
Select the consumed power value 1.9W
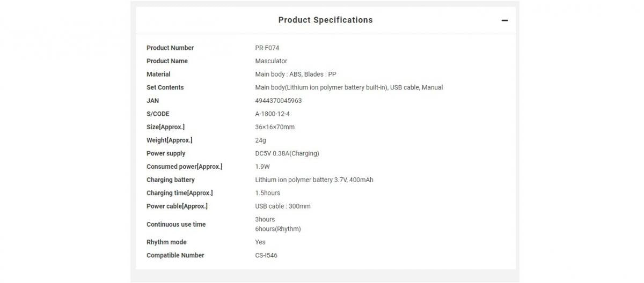[x=262, y=167]
